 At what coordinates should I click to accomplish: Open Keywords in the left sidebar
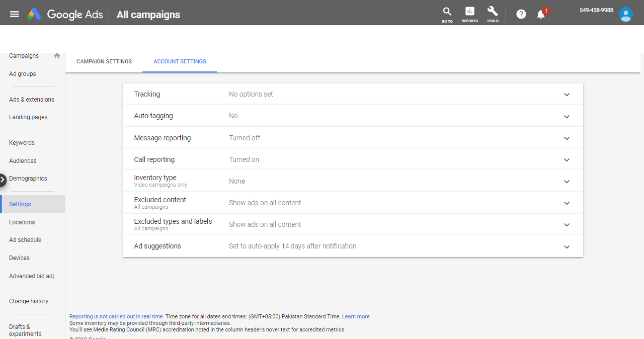coord(22,143)
